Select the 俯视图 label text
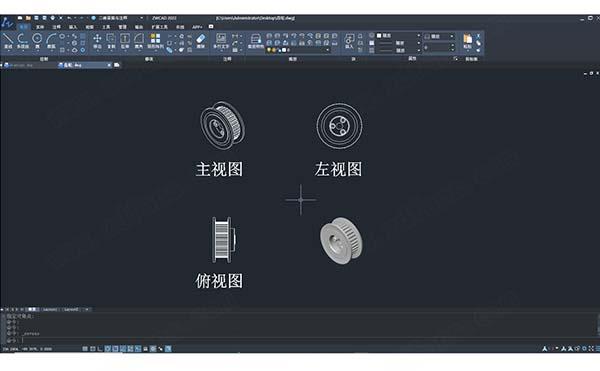Viewport: 600px width, 371px height. 219,281
